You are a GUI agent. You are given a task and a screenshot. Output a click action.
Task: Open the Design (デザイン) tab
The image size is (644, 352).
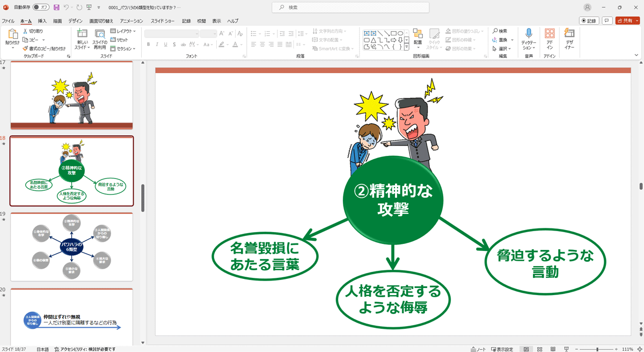[x=76, y=21]
